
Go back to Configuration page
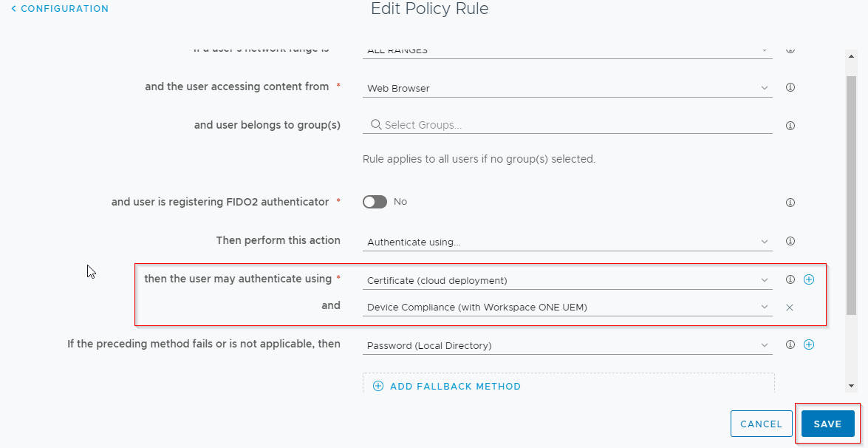click(59, 8)
